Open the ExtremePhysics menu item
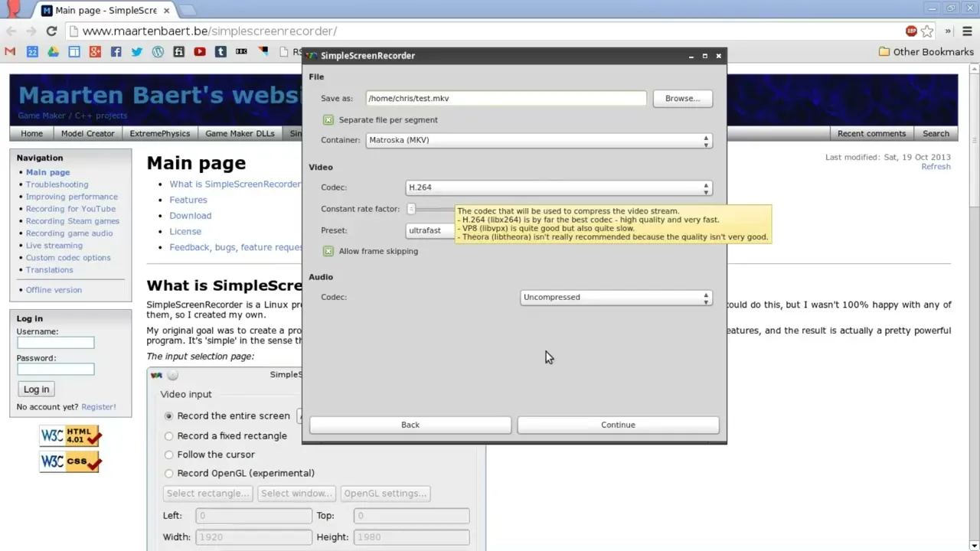The height and width of the screenshot is (551, 980). pyautogui.click(x=159, y=133)
